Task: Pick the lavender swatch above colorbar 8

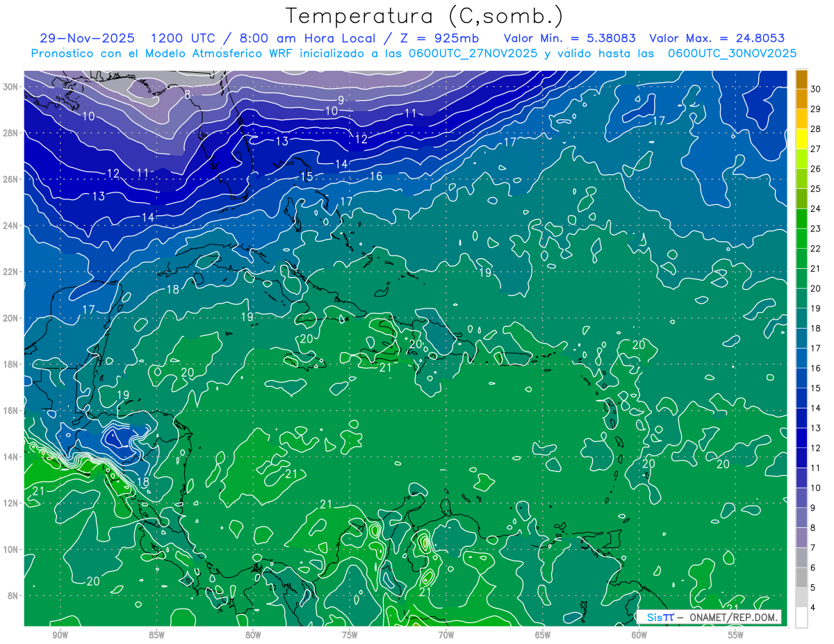Action: 801,518
